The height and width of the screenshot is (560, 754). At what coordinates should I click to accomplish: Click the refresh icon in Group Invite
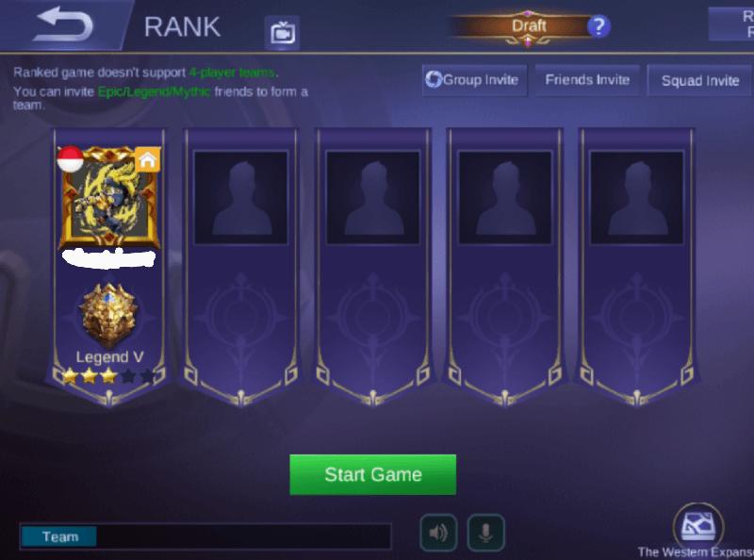tap(434, 79)
